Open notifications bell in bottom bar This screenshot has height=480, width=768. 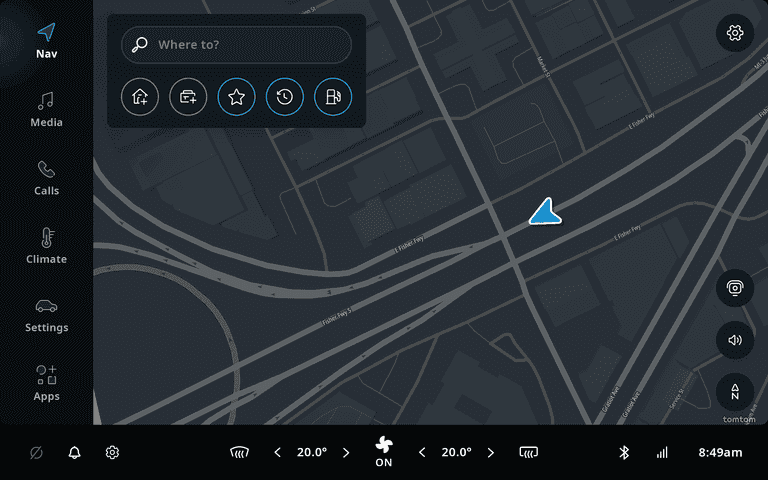click(x=74, y=453)
